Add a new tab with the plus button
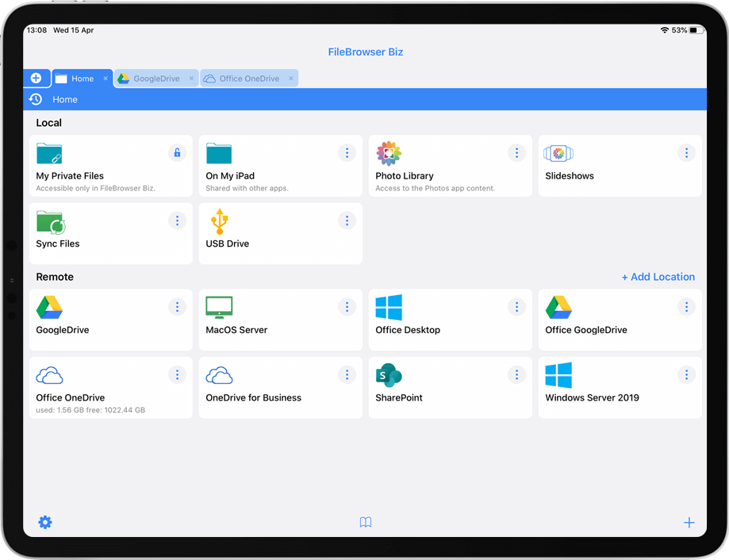 [x=36, y=78]
